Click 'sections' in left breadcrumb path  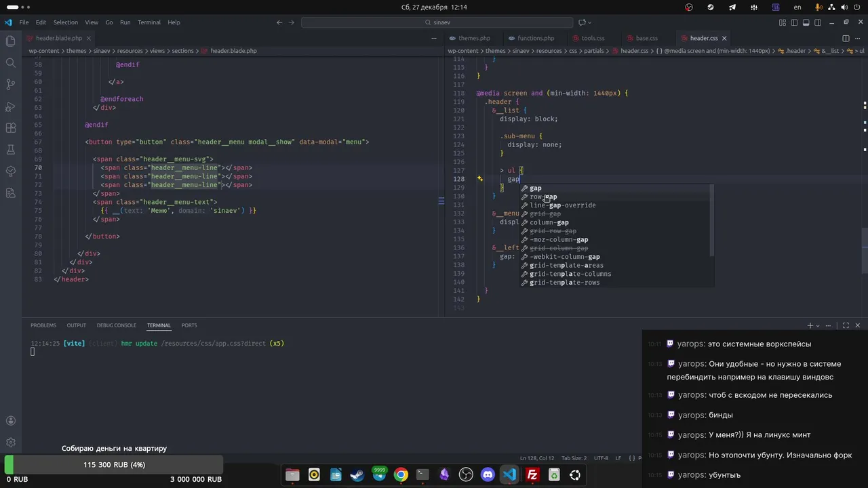[182, 51]
